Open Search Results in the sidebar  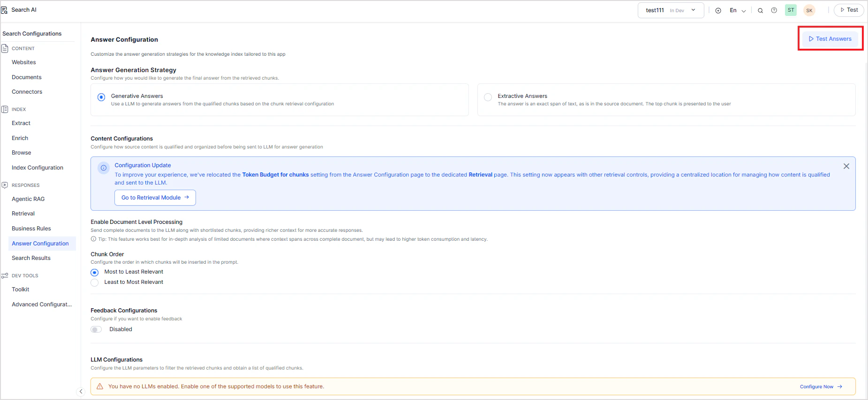[x=31, y=258]
